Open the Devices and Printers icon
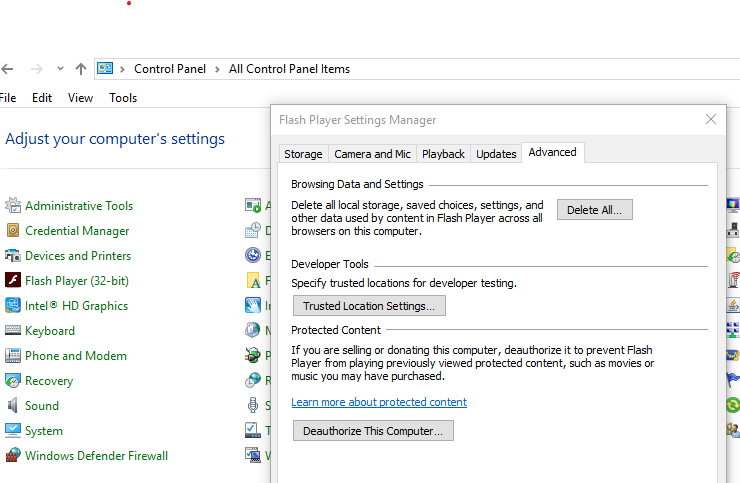The image size is (740, 483). tap(13, 256)
